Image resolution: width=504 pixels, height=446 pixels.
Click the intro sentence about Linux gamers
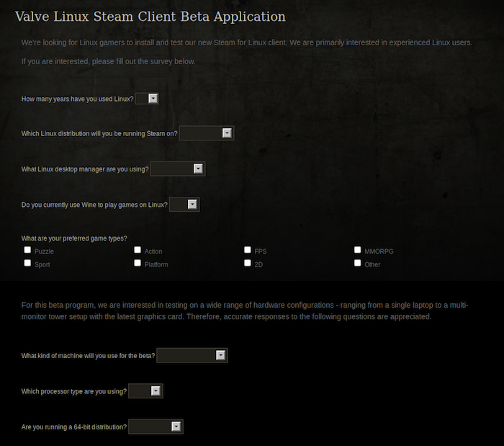tap(246, 43)
